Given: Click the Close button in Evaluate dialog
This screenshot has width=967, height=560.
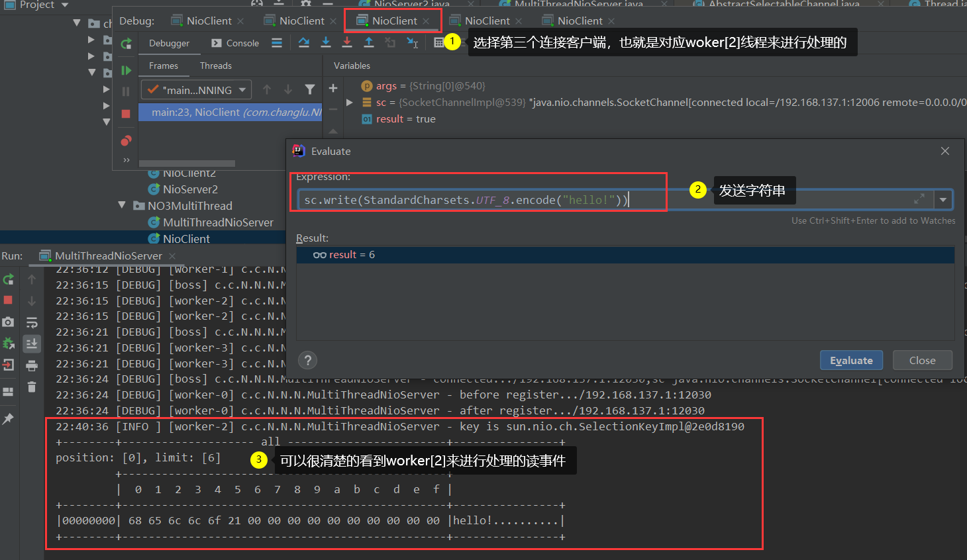Looking at the screenshot, I should [923, 360].
